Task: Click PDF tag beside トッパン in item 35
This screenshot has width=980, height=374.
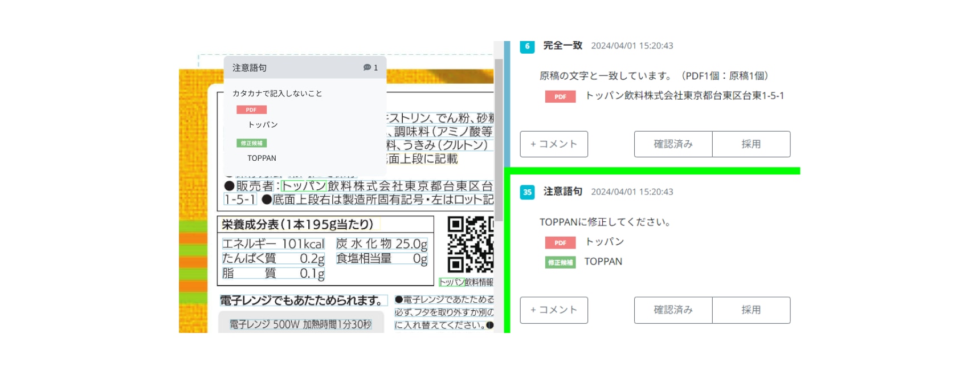Action: coord(560,242)
